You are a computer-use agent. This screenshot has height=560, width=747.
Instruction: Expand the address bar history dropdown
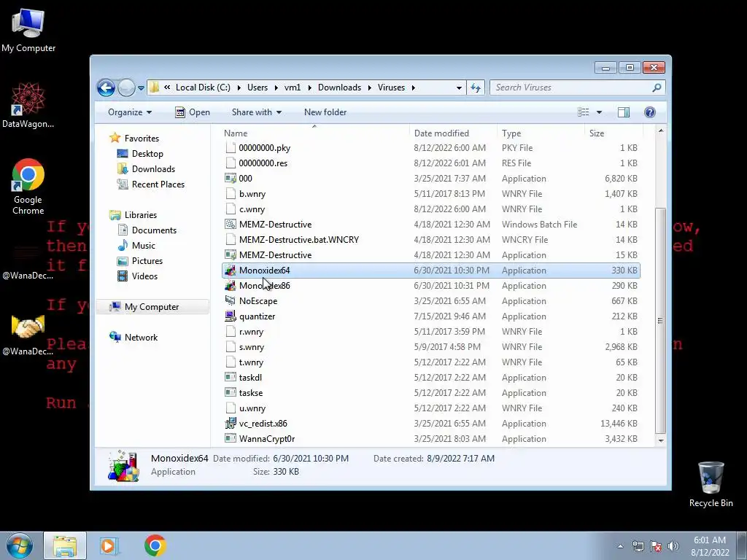(x=459, y=87)
